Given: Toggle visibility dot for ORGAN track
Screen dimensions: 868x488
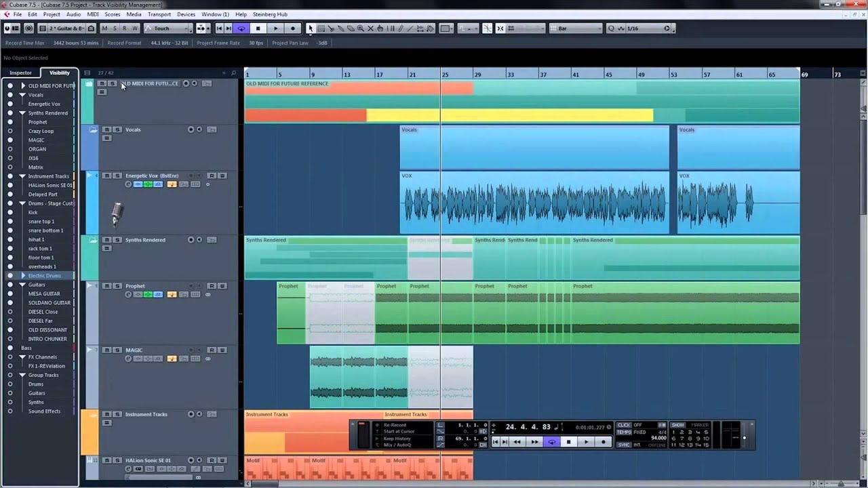Looking at the screenshot, I should [10, 149].
